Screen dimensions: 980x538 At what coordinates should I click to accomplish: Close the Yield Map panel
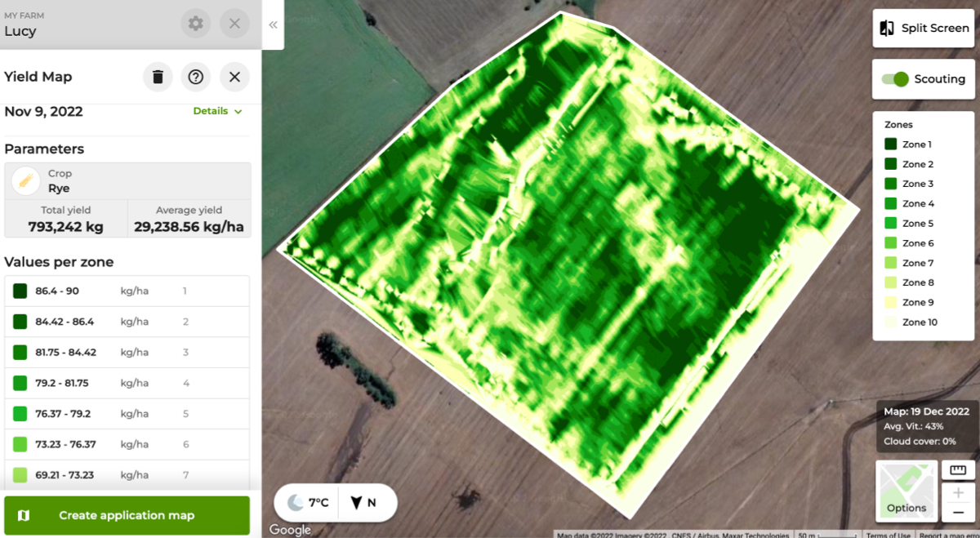point(234,77)
